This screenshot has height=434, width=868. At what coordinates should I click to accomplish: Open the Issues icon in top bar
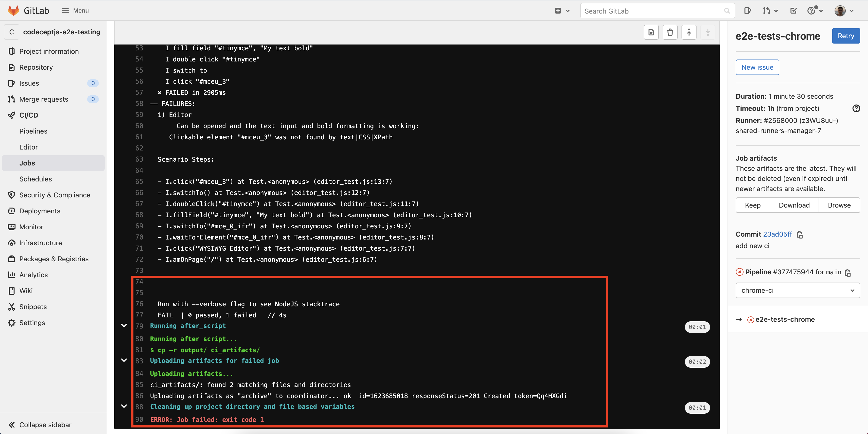point(747,11)
